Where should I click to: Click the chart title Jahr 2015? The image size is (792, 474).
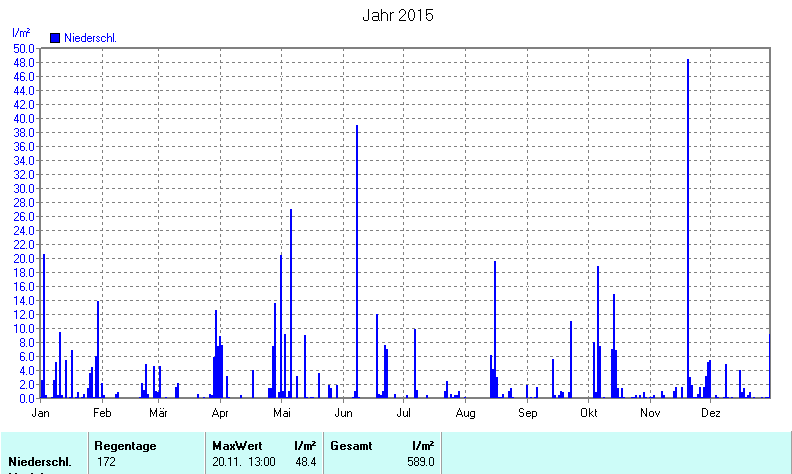[x=397, y=16]
